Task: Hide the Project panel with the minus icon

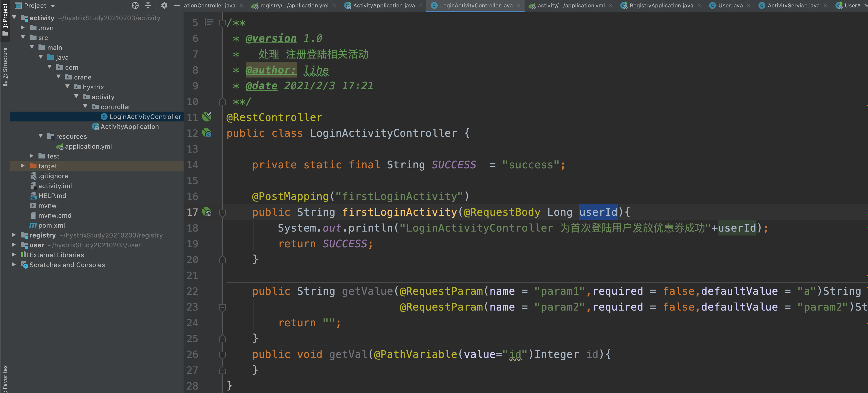Action: coord(177,5)
